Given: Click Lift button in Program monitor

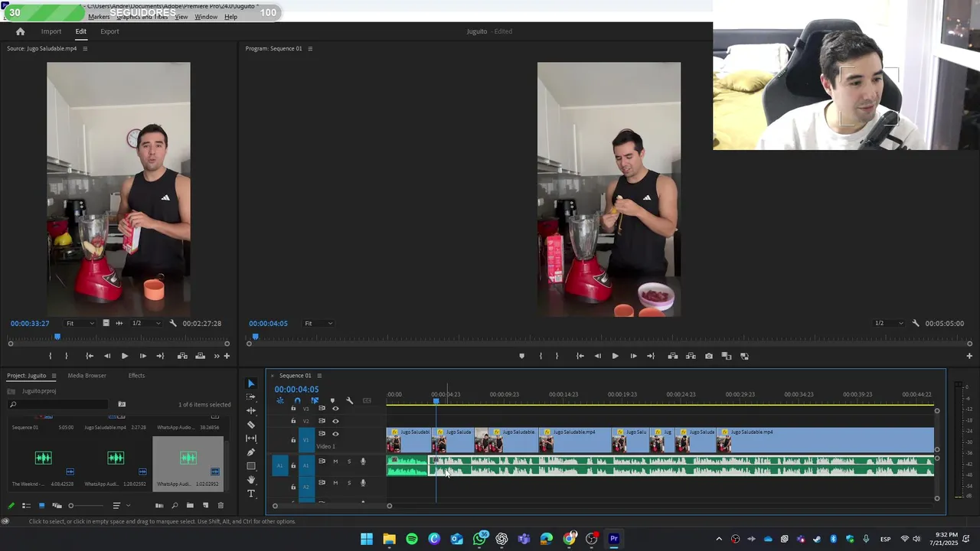Looking at the screenshot, I should tap(673, 356).
